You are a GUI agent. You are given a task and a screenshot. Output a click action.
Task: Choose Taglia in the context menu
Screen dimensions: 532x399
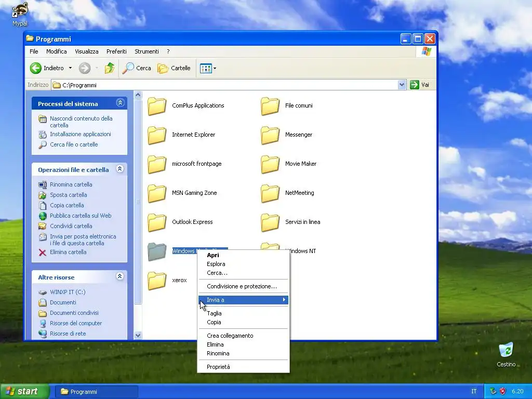243,313
